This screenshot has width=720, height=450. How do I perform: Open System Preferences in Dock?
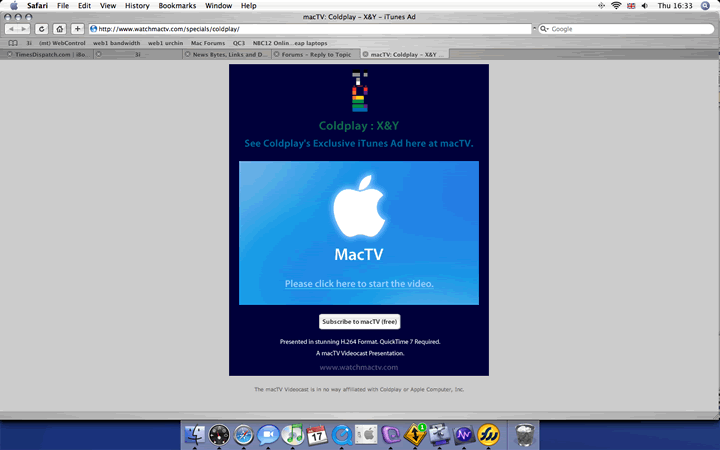366,434
